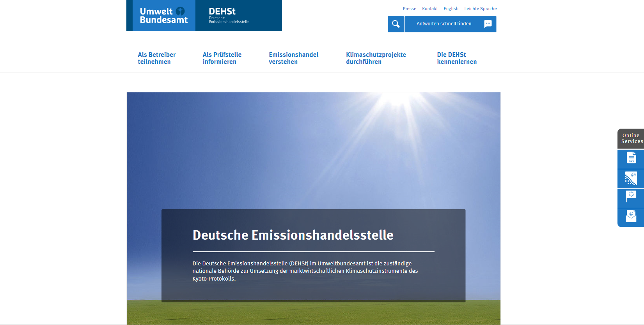644x325 pixels.
Task: Open the 'Als Prüfstelle informieren' menu
Action: click(x=222, y=58)
